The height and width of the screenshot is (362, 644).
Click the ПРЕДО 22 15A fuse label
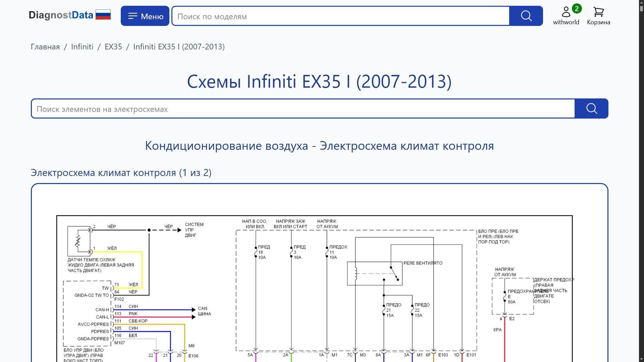pyautogui.click(x=422, y=310)
